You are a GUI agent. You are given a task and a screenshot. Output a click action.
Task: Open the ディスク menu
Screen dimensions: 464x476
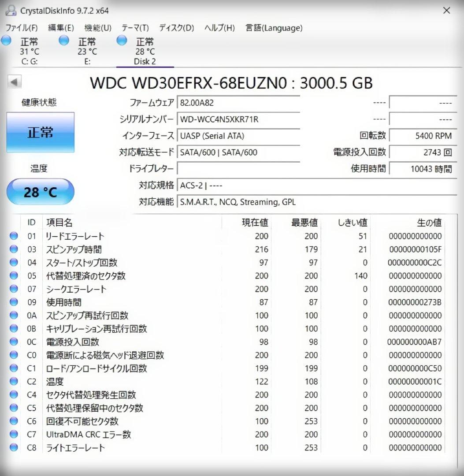coord(176,28)
